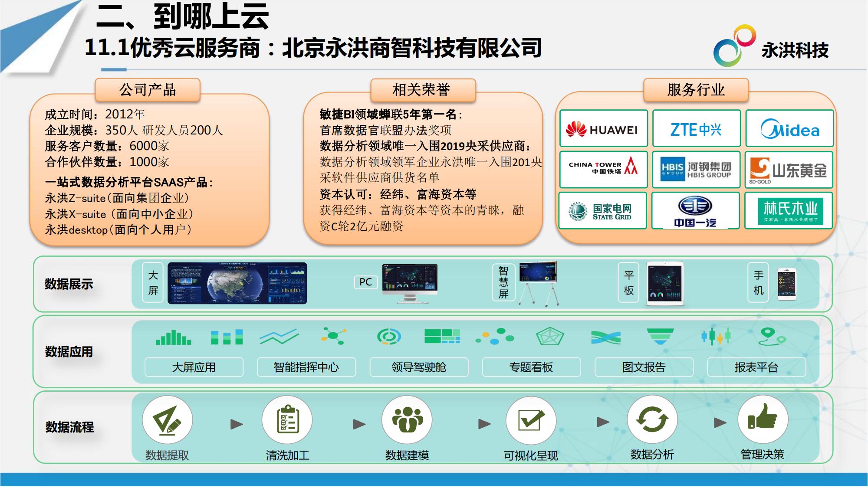The image size is (868, 488).
Task: Click the 数据流程 row label
Action: pos(69,427)
